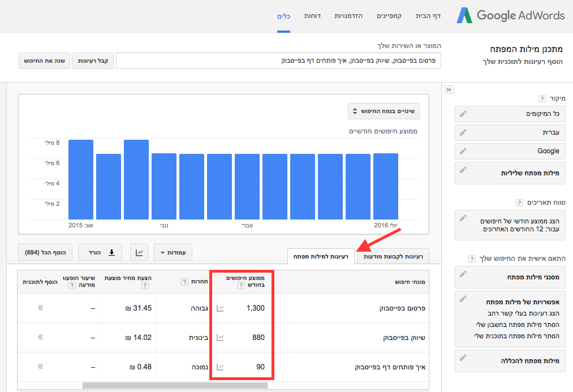Switch to רעיונות לקבוצת מודעות tab

pos(393,256)
